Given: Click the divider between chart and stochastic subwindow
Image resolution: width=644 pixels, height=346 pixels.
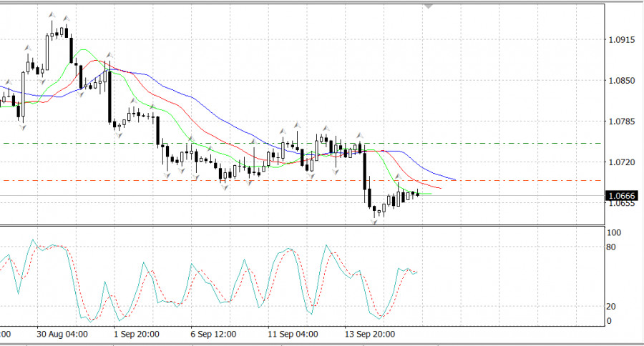Looking at the screenshot, I should (302, 225).
